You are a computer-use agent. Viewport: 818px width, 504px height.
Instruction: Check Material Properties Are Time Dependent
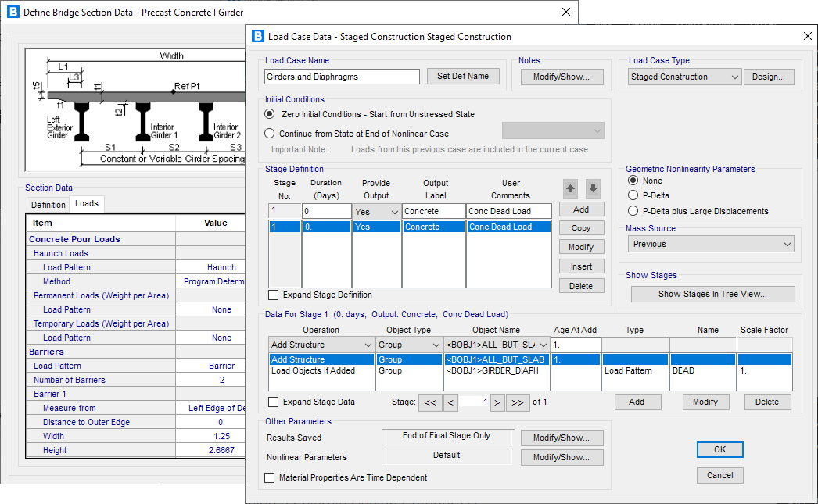point(270,477)
